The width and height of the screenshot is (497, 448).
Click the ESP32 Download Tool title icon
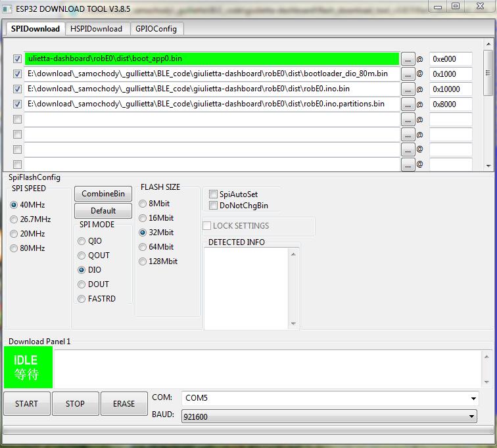[x=7, y=9]
